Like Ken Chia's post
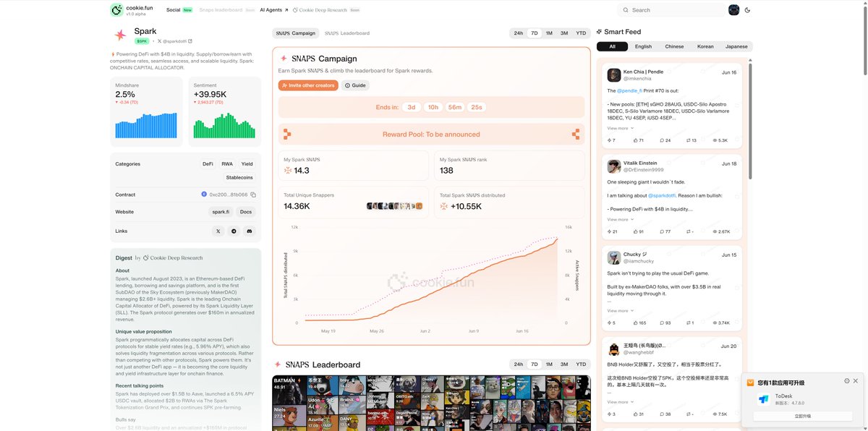The height and width of the screenshot is (431, 868). [638, 140]
